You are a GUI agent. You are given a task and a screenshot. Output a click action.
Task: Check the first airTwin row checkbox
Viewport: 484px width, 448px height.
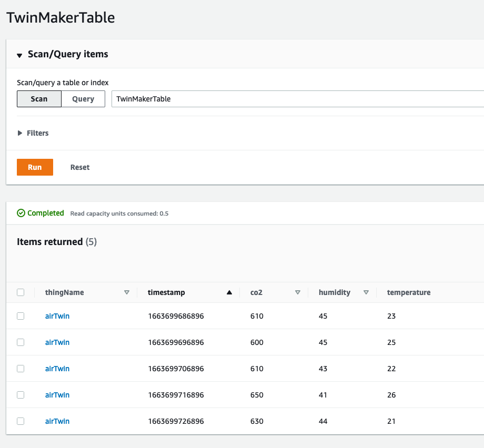coord(21,316)
